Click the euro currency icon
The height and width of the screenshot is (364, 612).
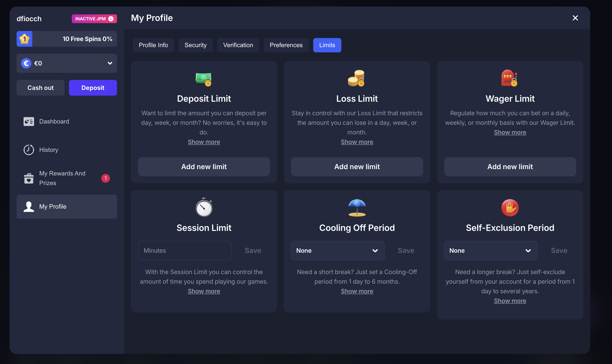coord(26,63)
